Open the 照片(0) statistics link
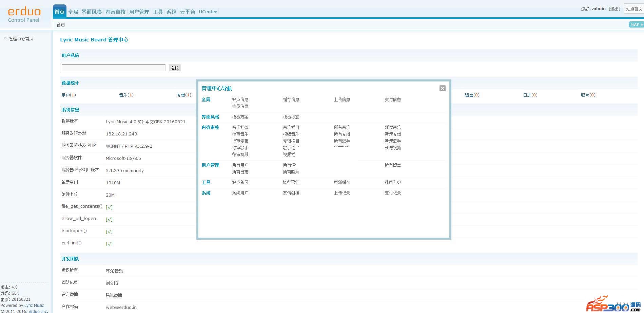 588,95
